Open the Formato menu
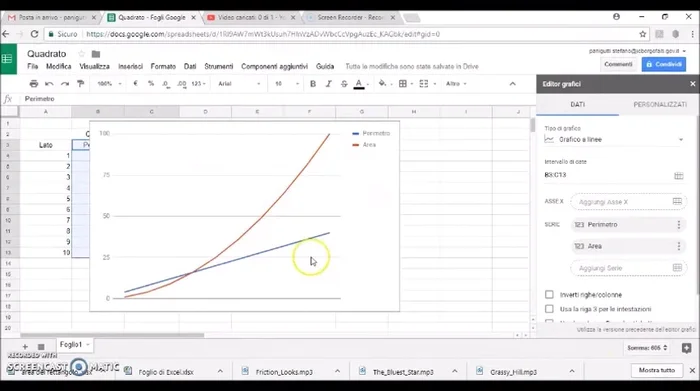 tap(163, 67)
